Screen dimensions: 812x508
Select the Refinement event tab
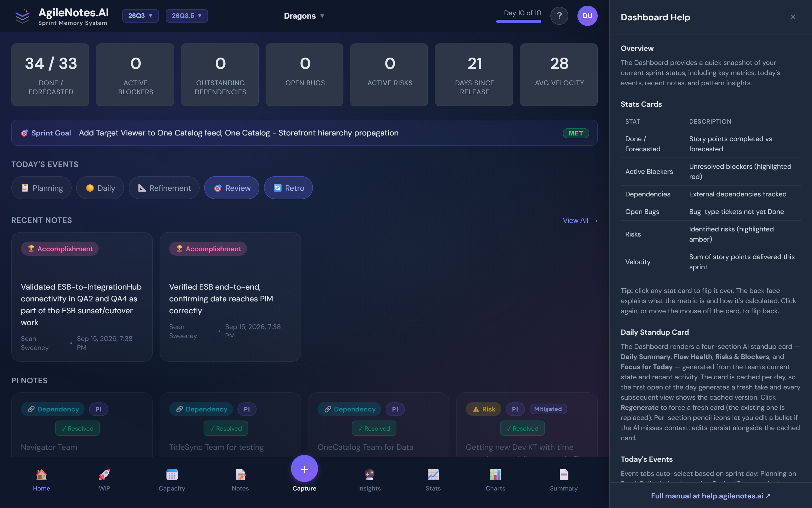164,188
